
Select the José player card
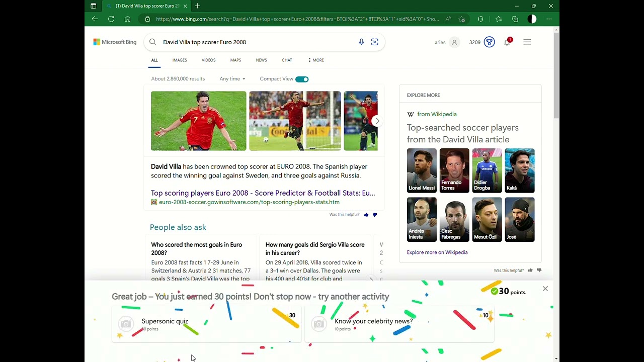pos(520,219)
